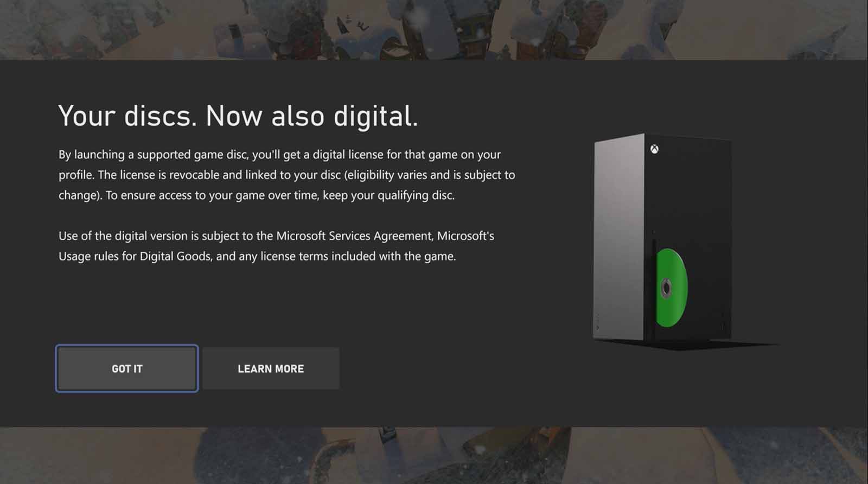
Task: Click the "keep your qualifying disc" sentence
Action: (x=388, y=195)
